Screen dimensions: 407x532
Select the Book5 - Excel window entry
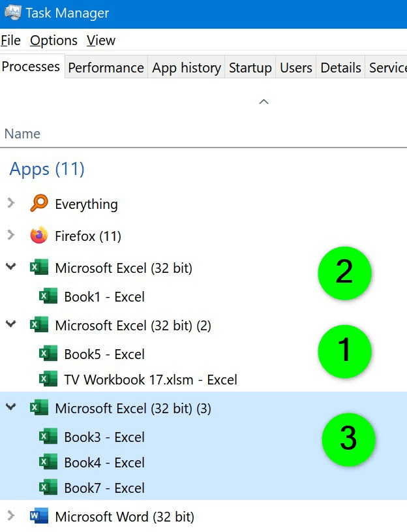[203, 354]
